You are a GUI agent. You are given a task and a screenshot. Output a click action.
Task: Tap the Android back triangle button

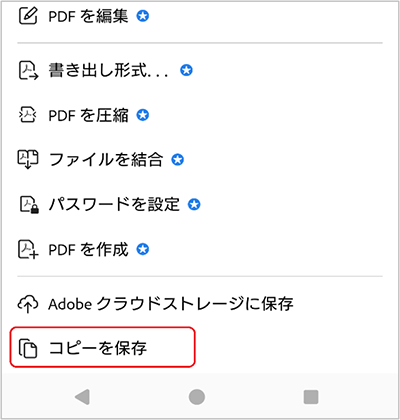point(82,397)
